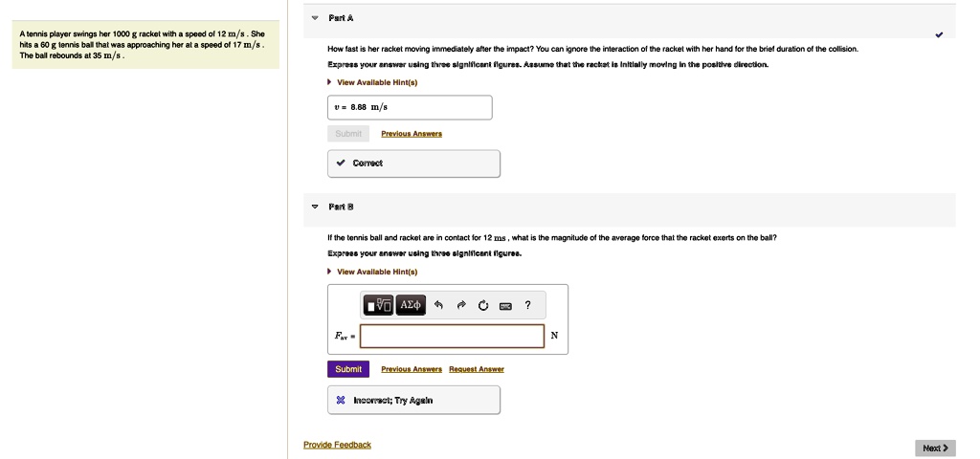Open Previous Answers for Part B
980x459 pixels.
pyautogui.click(x=412, y=369)
